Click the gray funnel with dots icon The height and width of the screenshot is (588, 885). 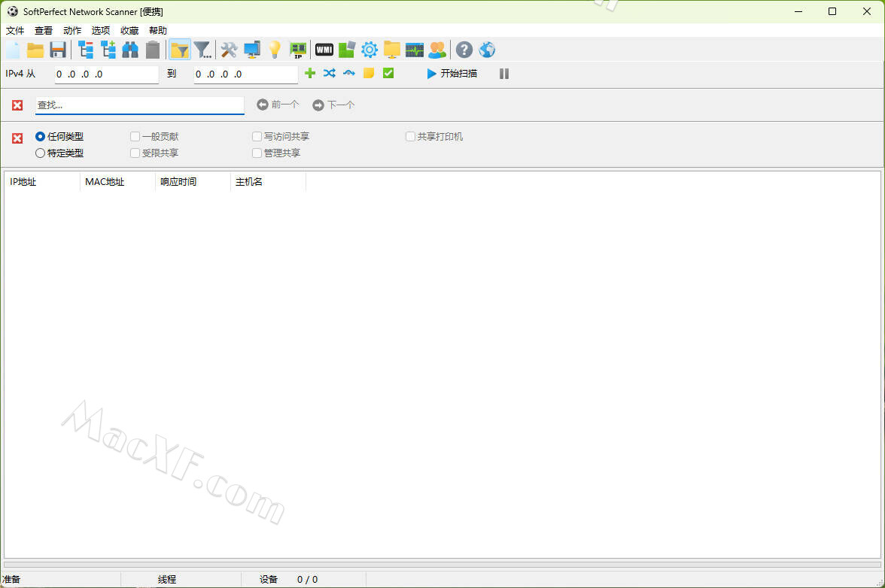[202, 50]
